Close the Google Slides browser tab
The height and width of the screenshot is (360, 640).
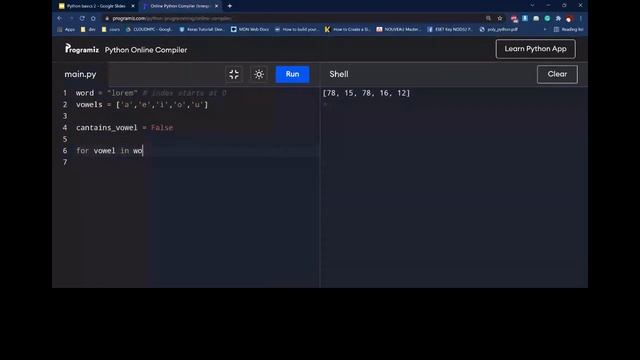point(133,6)
